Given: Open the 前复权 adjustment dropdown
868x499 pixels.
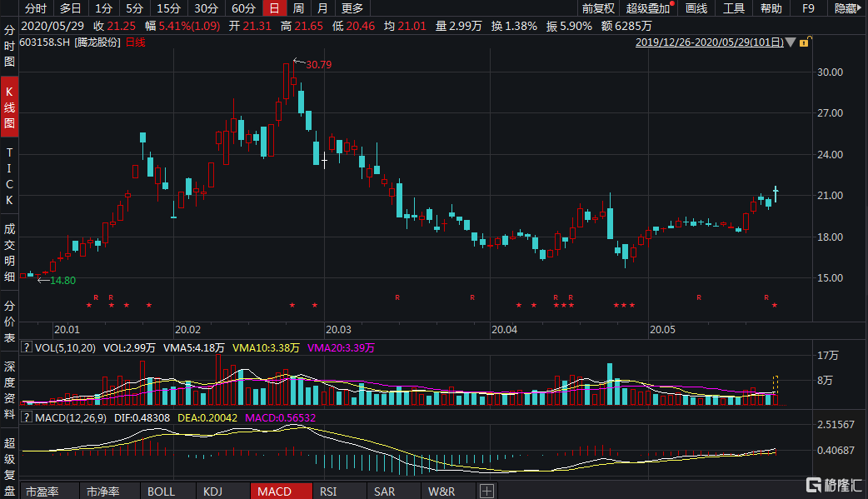Looking at the screenshot, I should pyautogui.click(x=598, y=8).
